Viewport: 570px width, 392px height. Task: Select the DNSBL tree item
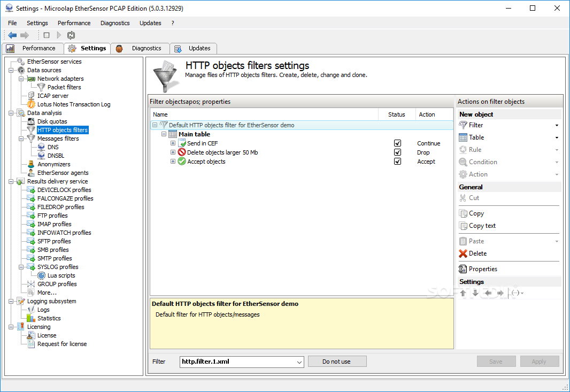click(x=56, y=156)
